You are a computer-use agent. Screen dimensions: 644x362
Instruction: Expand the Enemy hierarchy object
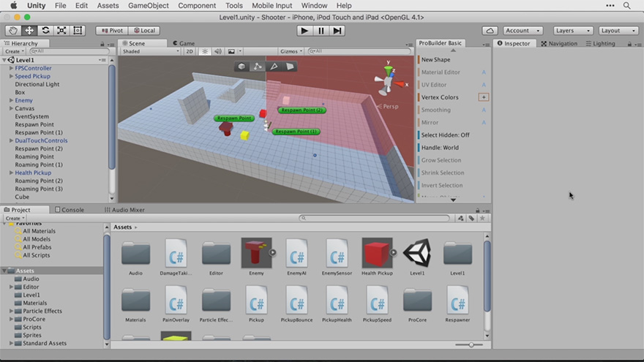point(11,100)
